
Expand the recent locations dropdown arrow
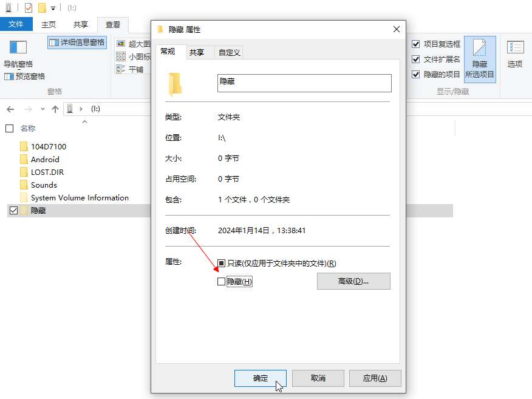pos(43,109)
